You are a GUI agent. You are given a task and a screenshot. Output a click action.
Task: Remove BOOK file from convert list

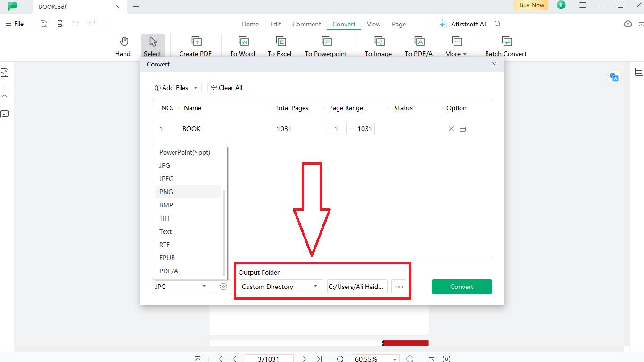[x=451, y=129]
